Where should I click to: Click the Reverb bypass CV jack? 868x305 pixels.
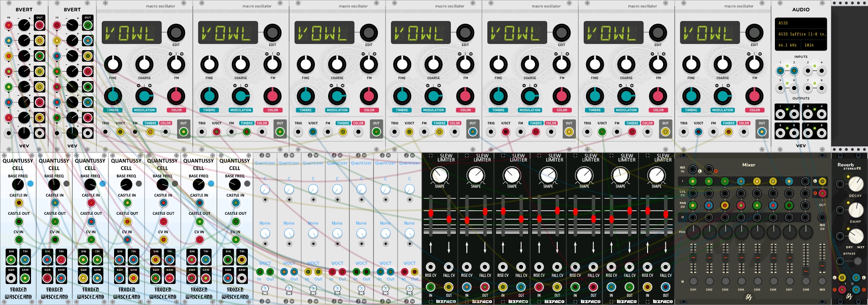click(840, 261)
